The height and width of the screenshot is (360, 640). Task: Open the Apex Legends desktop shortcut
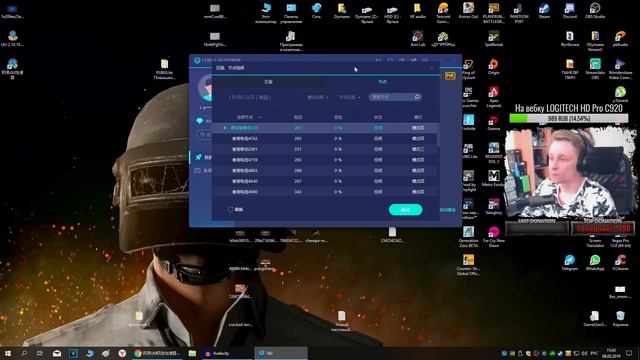tap(493, 97)
